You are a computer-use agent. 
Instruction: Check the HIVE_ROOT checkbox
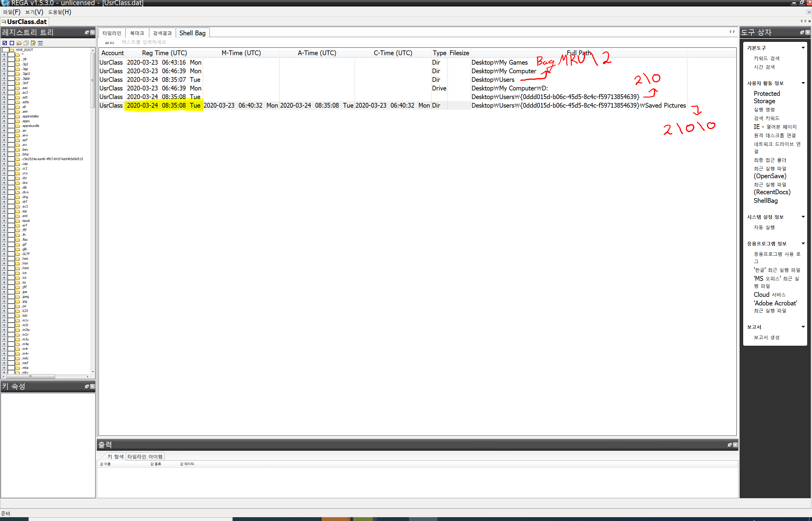[x=6, y=50]
